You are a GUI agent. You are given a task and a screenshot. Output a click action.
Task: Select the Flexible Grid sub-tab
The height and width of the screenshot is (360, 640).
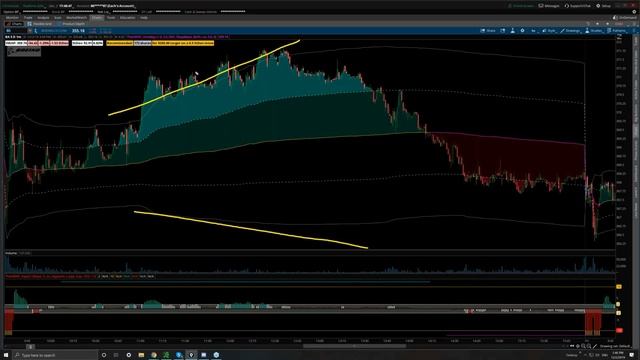[40, 24]
